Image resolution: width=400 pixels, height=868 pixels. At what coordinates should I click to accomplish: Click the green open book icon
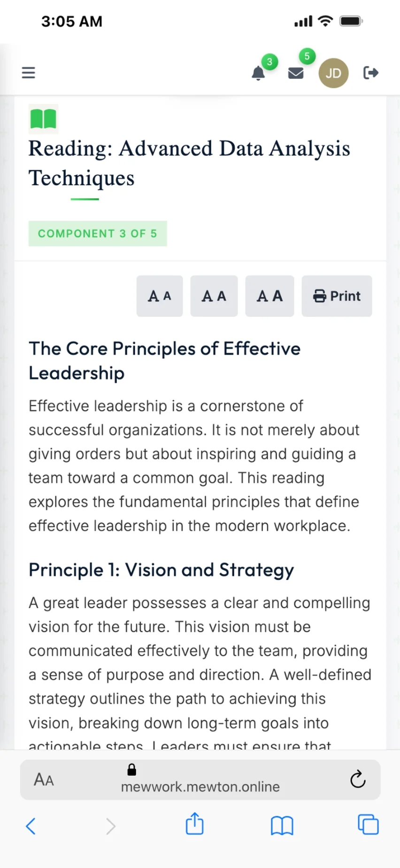[x=43, y=119]
